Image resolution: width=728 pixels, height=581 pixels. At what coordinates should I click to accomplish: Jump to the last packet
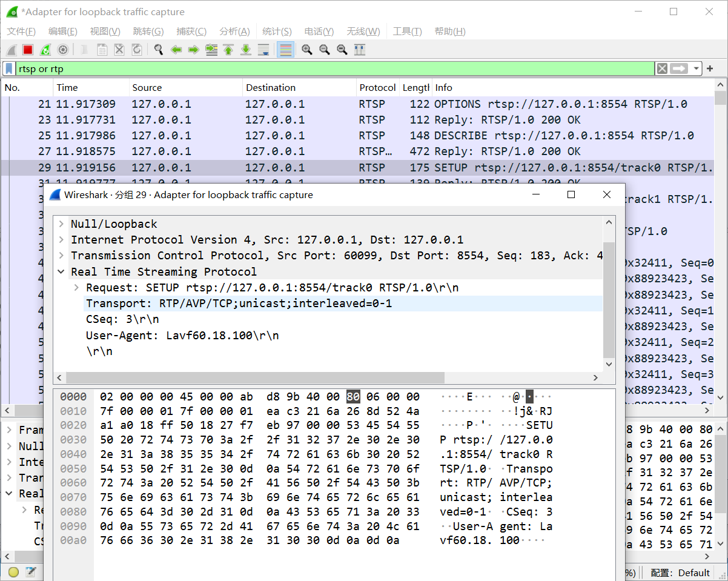point(246,50)
